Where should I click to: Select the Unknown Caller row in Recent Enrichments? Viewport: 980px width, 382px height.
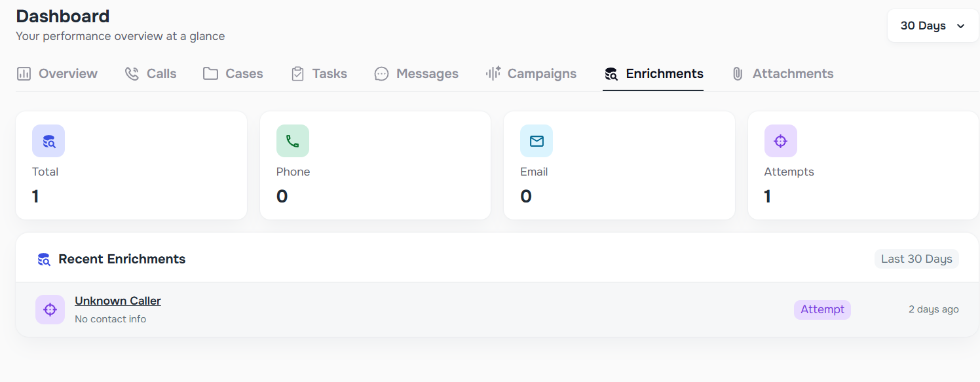[x=459, y=309]
